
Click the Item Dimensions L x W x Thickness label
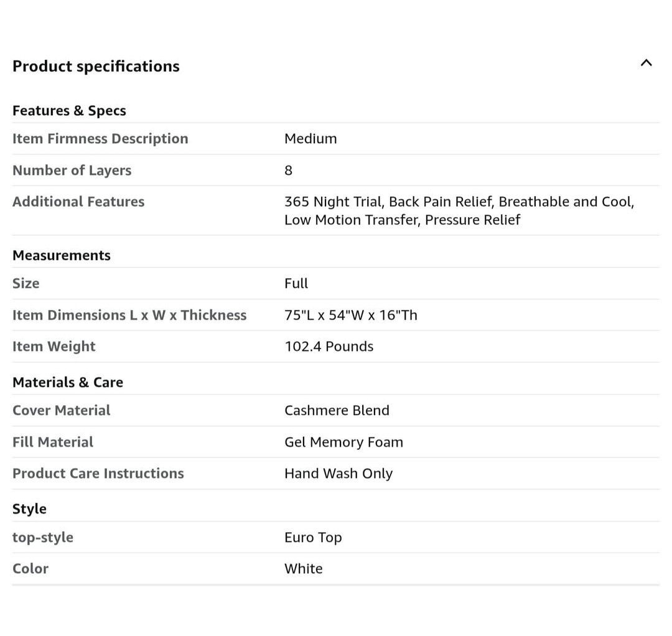(x=129, y=316)
